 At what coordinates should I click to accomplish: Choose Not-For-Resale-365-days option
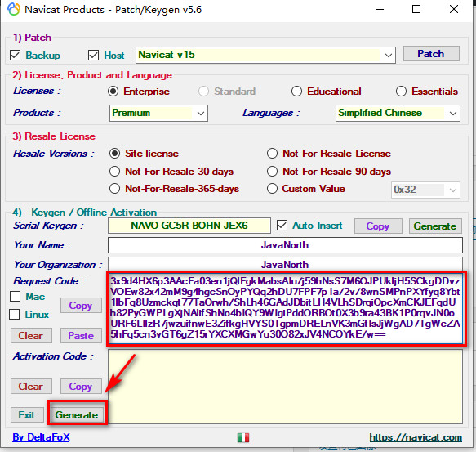(114, 189)
